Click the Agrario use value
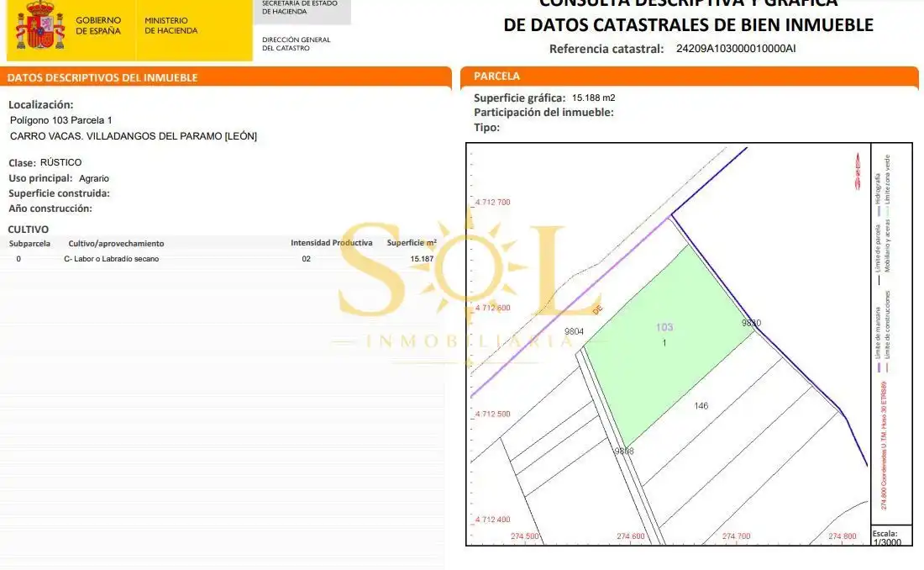The width and height of the screenshot is (924, 570). [x=94, y=178]
